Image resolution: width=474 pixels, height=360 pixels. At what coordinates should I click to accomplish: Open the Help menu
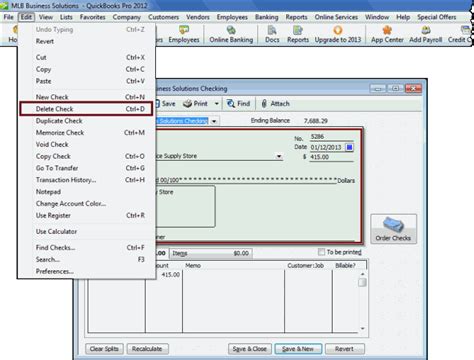click(x=403, y=17)
